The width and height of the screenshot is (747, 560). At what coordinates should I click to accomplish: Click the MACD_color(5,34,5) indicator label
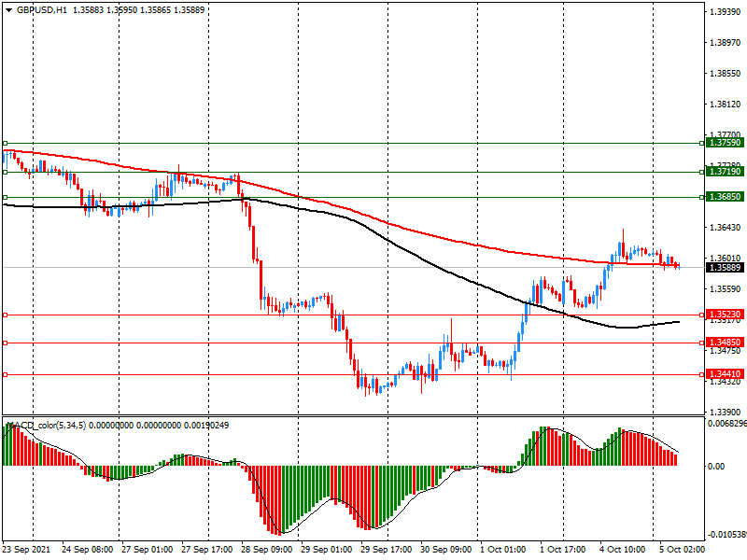[46, 426]
